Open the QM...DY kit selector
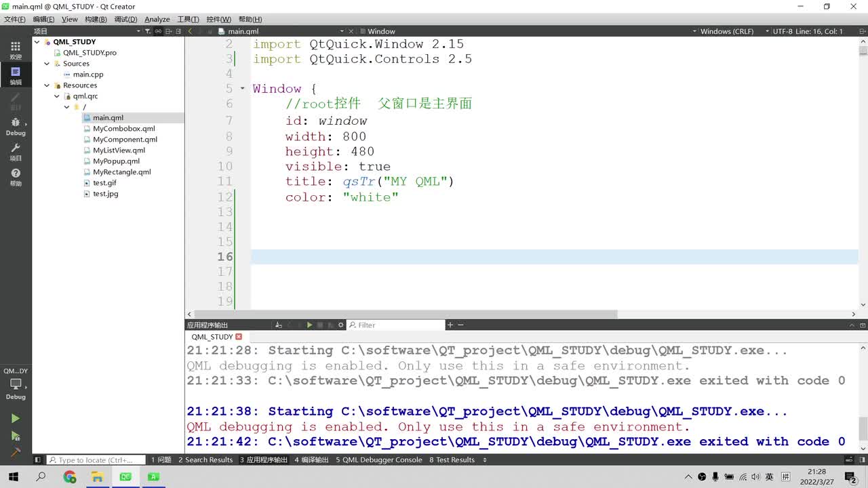868x488 pixels. [x=16, y=384]
